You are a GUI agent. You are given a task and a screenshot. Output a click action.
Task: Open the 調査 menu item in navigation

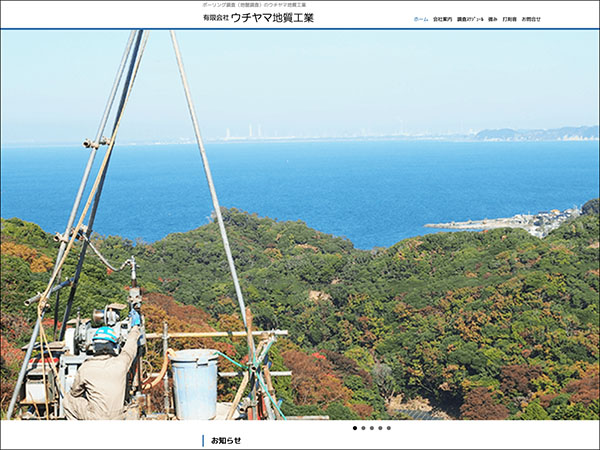[468, 19]
